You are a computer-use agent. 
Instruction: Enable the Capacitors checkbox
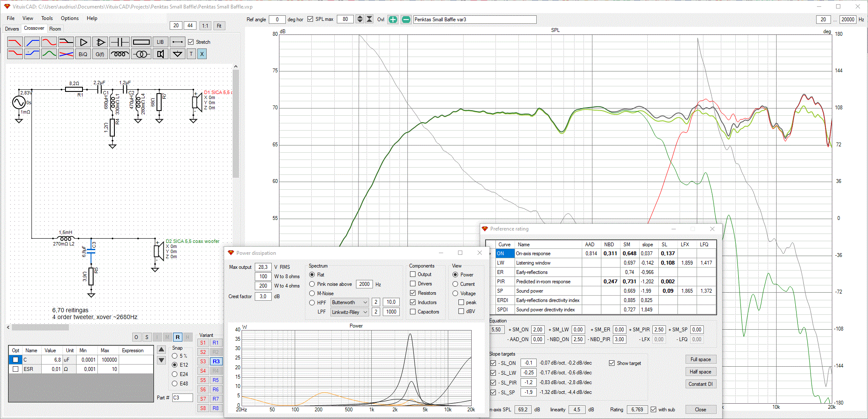click(413, 312)
